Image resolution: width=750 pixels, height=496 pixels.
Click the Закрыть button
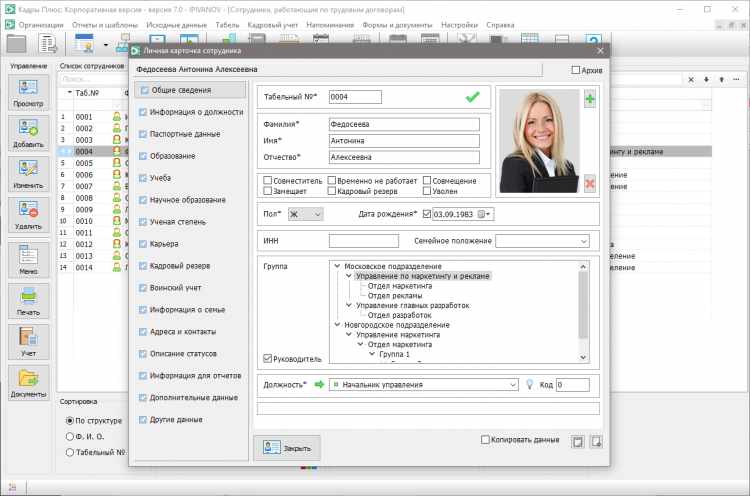287,448
